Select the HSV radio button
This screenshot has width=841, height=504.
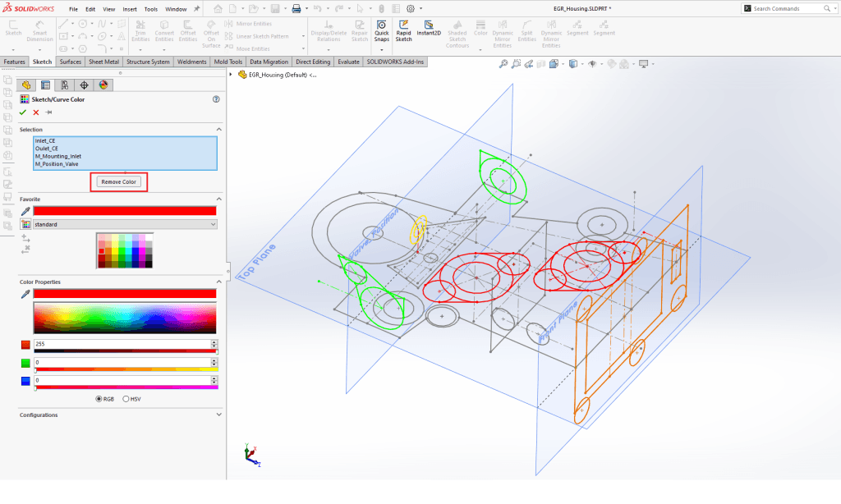coord(126,399)
